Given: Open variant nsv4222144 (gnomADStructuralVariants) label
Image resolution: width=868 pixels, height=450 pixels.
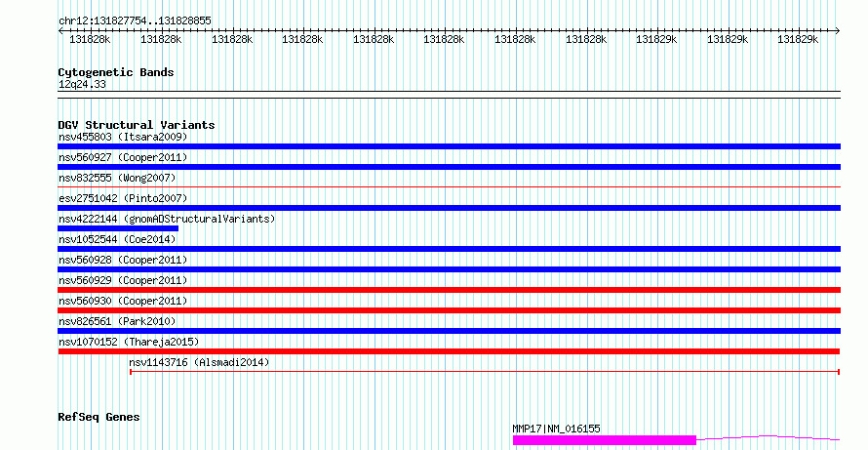Looking at the screenshot, I should click(167, 219).
